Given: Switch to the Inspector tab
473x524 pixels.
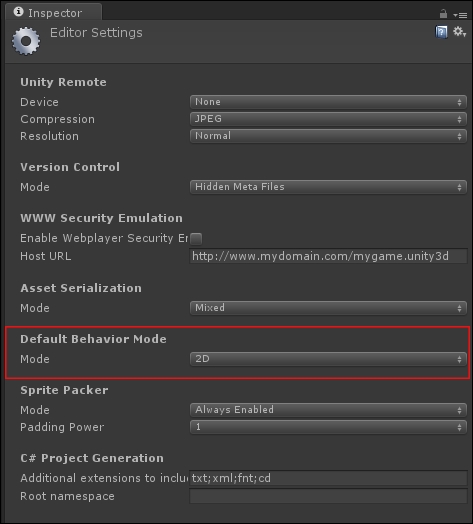Looking at the screenshot, I should click(x=53, y=13).
